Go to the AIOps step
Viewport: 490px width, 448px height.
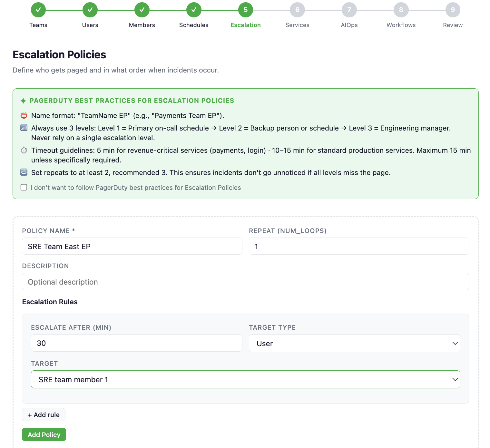349,10
